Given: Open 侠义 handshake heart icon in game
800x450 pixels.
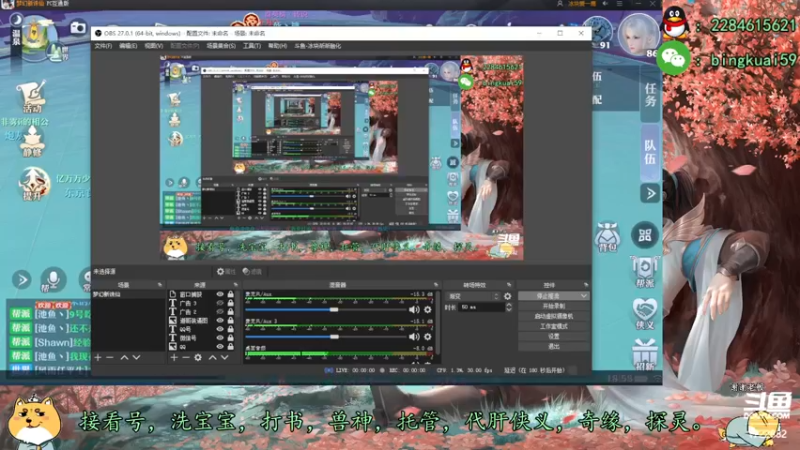Looking at the screenshot, I should point(644,313).
